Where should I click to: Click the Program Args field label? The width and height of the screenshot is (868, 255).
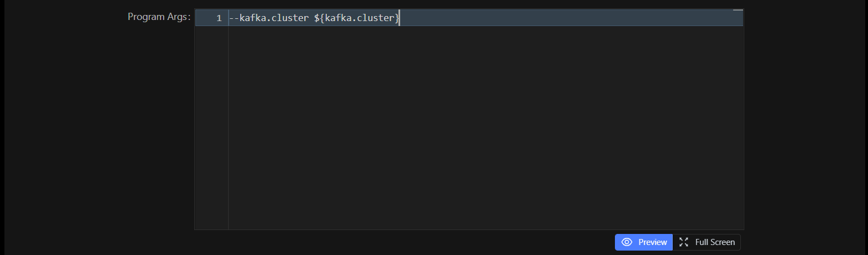159,17
